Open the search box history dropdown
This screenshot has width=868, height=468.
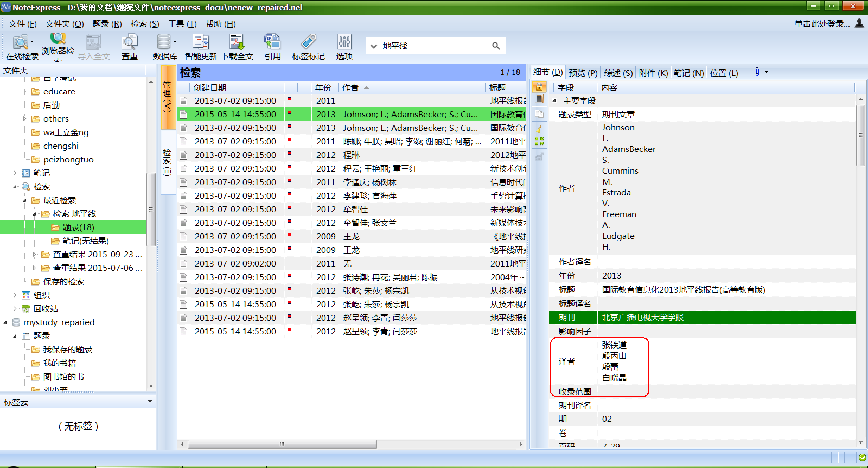coord(373,46)
